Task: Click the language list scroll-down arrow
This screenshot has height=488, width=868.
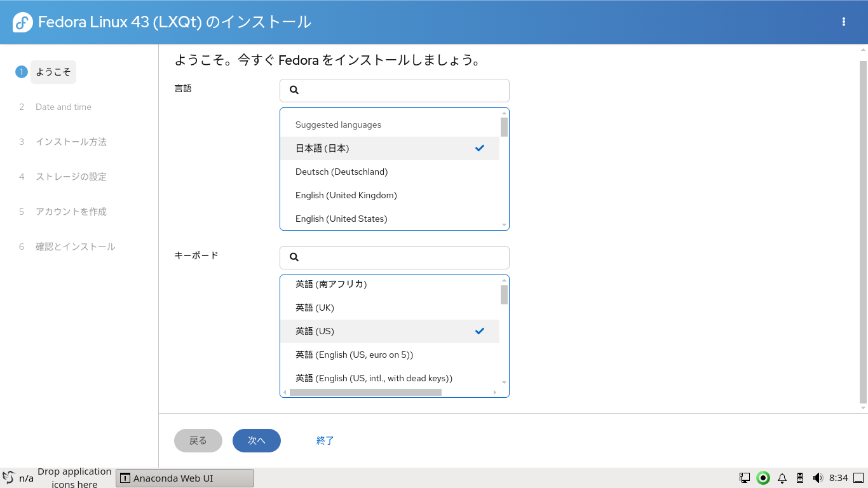Action: pos(504,225)
